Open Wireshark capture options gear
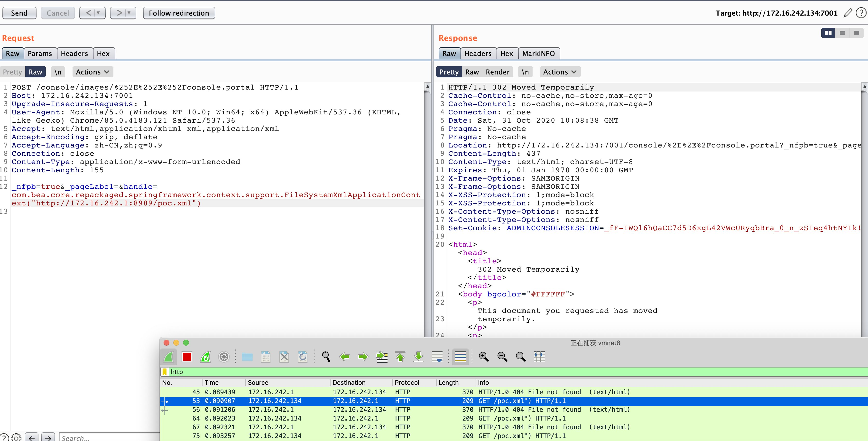The image size is (868, 441). pos(224,357)
